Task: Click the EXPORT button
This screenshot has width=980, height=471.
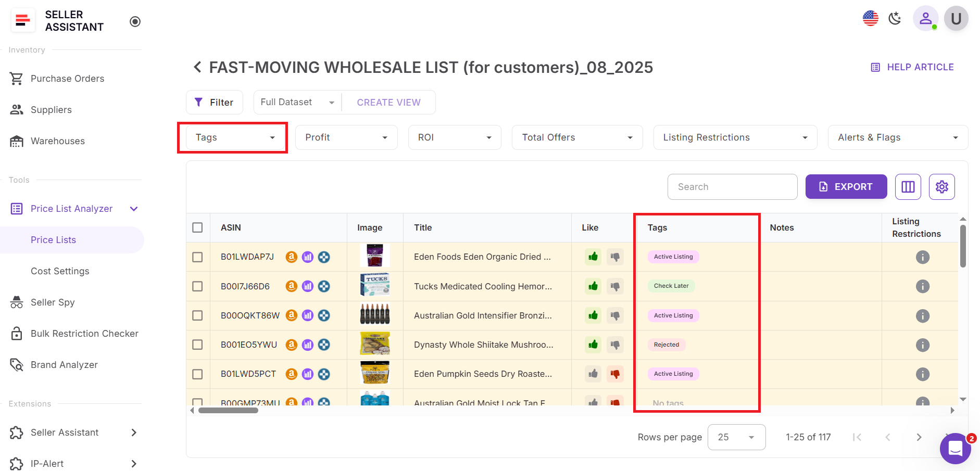Action: [846, 186]
